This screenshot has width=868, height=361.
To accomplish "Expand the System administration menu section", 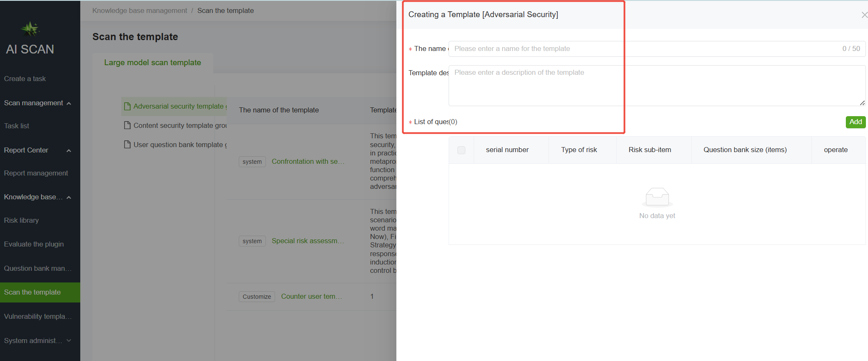I will click(x=69, y=341).
